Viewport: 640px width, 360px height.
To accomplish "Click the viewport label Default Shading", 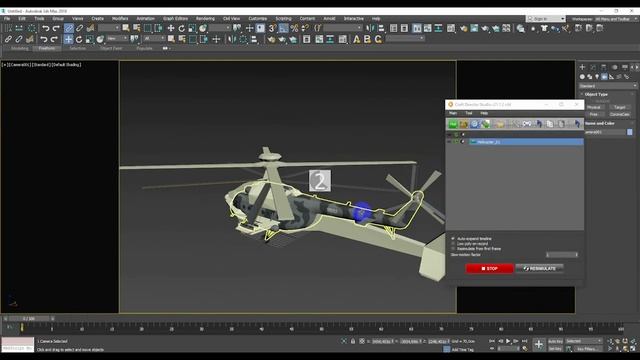I will point(67,64).
